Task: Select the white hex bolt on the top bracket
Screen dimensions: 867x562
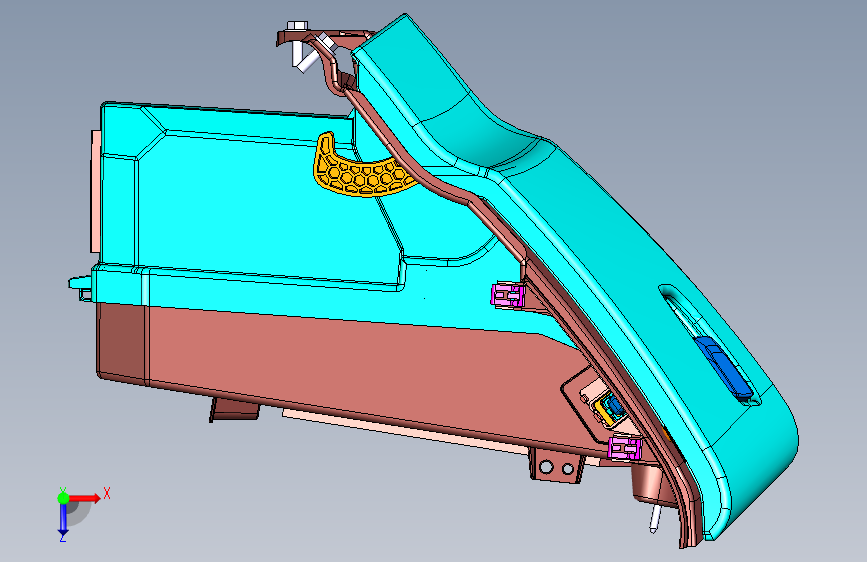Action: pos(297,27)
